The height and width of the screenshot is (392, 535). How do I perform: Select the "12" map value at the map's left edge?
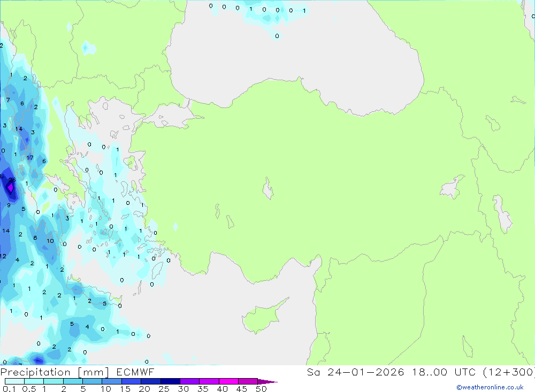(3, 256)
